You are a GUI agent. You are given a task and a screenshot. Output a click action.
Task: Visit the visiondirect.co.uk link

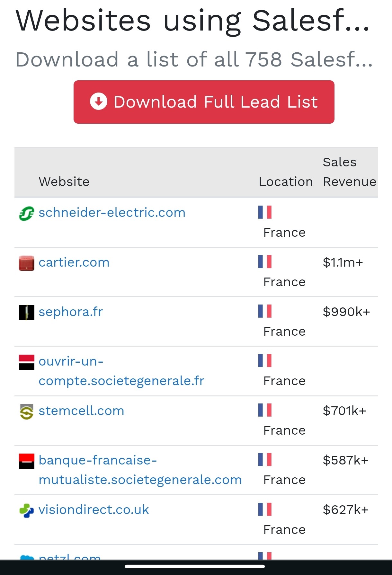(x=94, y=510)
